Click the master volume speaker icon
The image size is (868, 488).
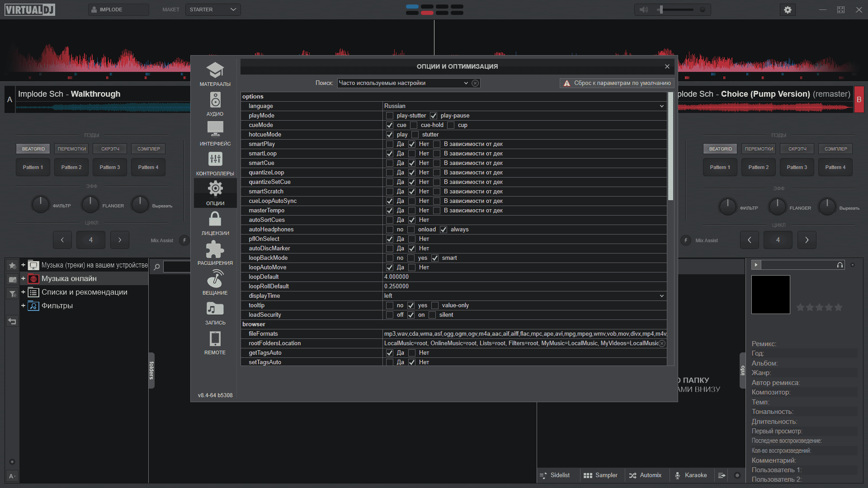[x=644, y=9]
